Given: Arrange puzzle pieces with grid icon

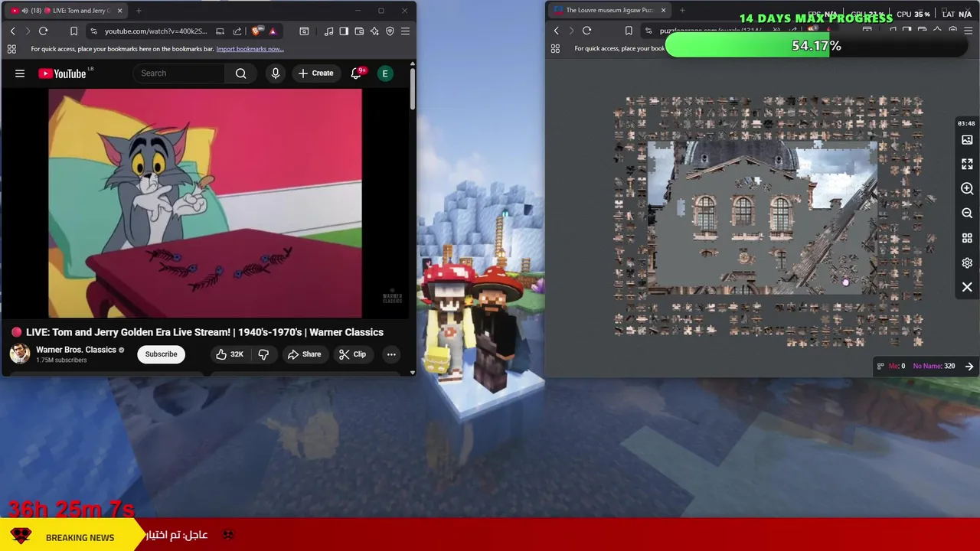Looking at the screenshot, I should click(x=967, y=238).
